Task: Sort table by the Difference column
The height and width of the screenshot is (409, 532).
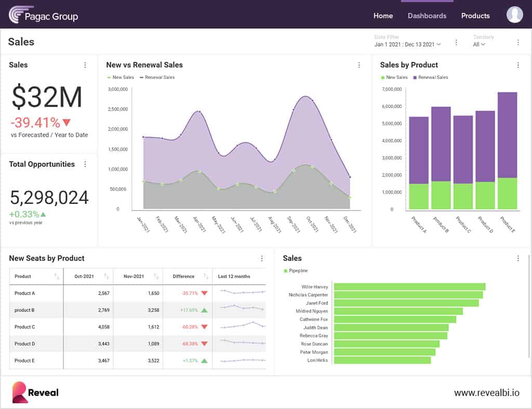Action: point(206,276)
